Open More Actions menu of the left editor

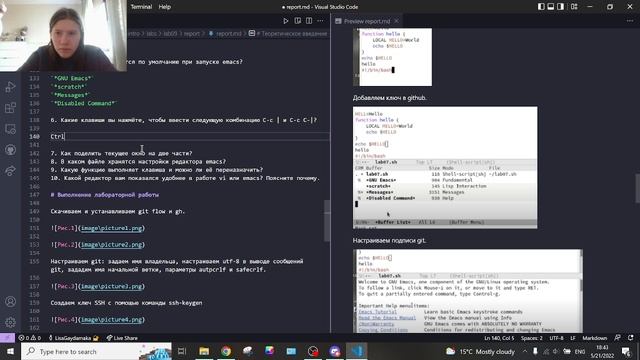[x=320, y=21]
